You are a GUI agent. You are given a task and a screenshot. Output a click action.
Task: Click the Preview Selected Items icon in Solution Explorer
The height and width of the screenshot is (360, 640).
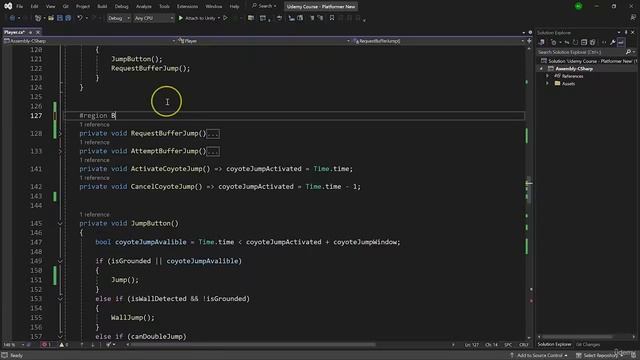[621, 42]
